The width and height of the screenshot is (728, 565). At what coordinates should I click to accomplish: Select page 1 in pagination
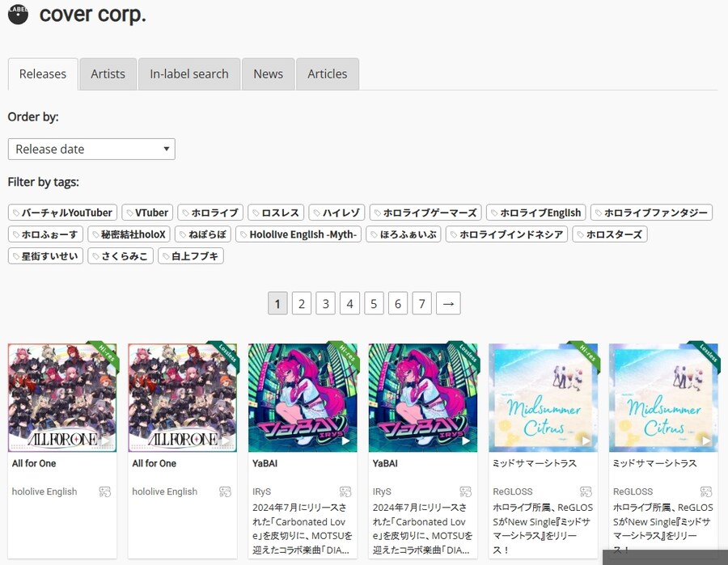pyautogui.click(x=277, y=303)
